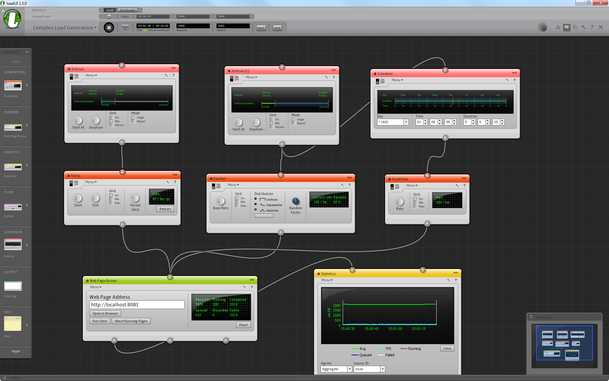609x381 pixels.
Task: Open Menu dropdown in Web Page Runner
Action: click(x=96, y=287)
